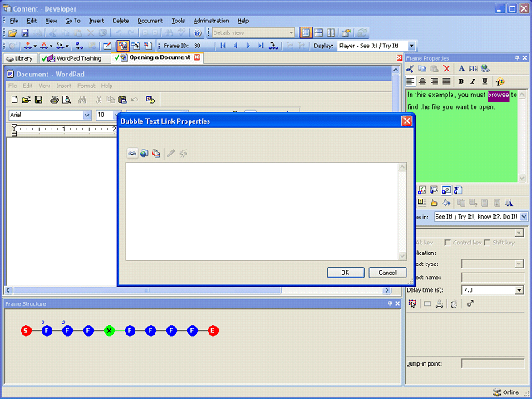The image size is (532, 399).
Task: Select the red E end frame marker
Action: point(213,331)
